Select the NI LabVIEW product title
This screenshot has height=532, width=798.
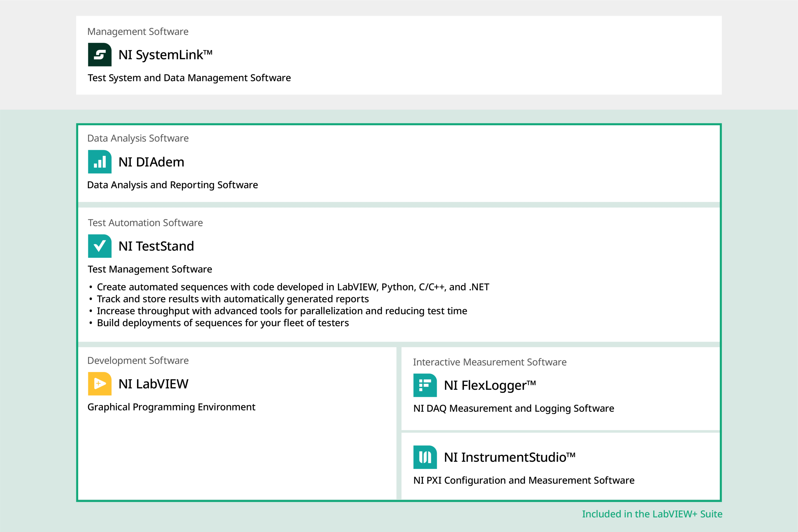(x=153, y=384)
